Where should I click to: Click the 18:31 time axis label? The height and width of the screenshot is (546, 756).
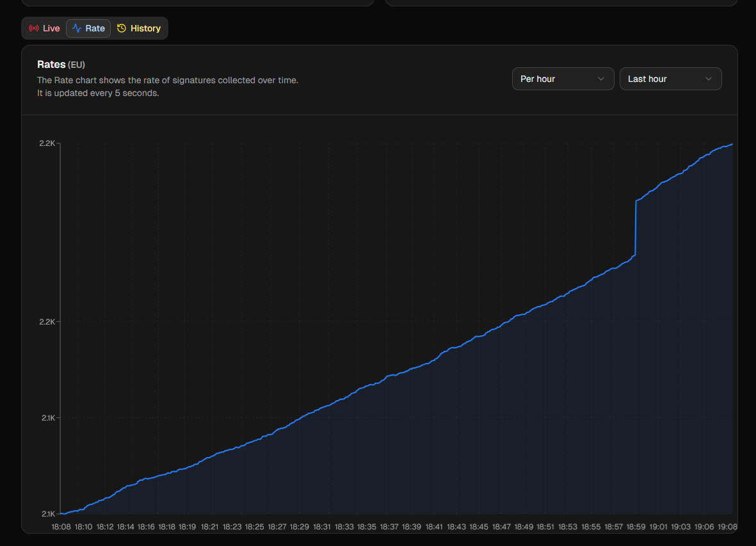pos(321,527)
